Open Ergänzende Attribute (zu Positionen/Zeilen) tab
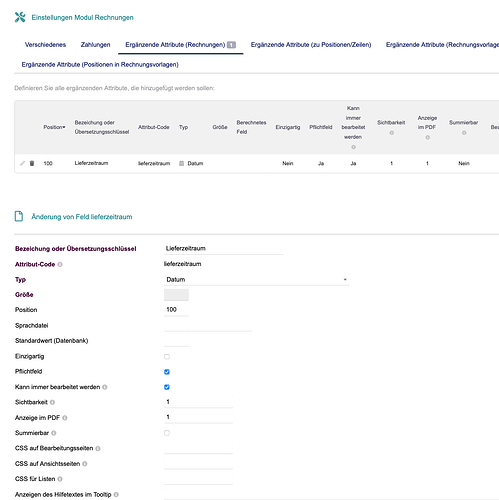499x500 pixels. (x=311, y=45)
